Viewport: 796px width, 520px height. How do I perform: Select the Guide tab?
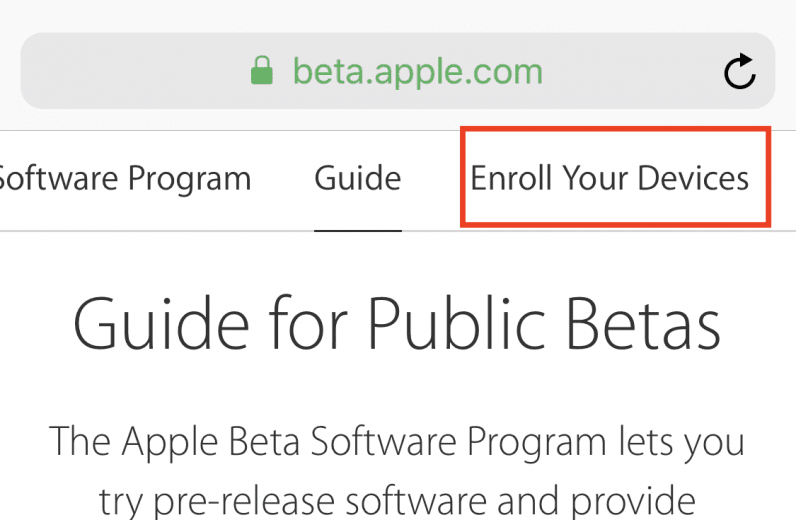tap(357, 179)
